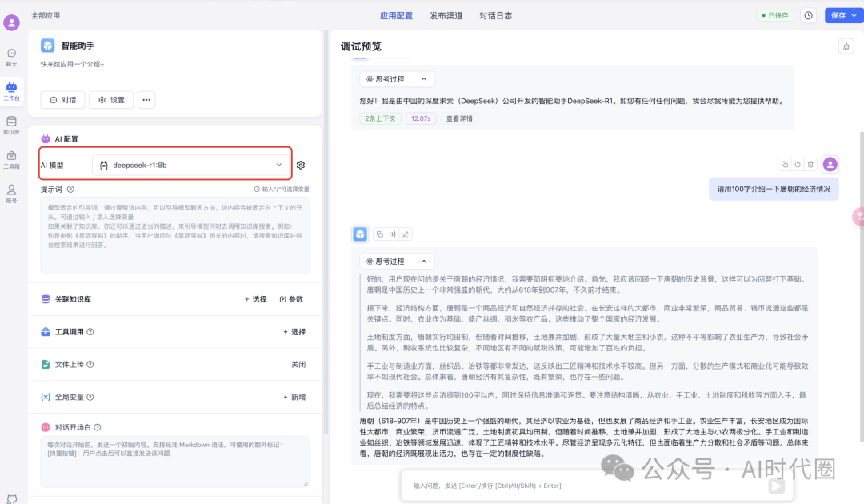The width and height of the screenshot is (864, 504).
Task: Click the 2条上下文 context tag
Action: click(380, 118)
